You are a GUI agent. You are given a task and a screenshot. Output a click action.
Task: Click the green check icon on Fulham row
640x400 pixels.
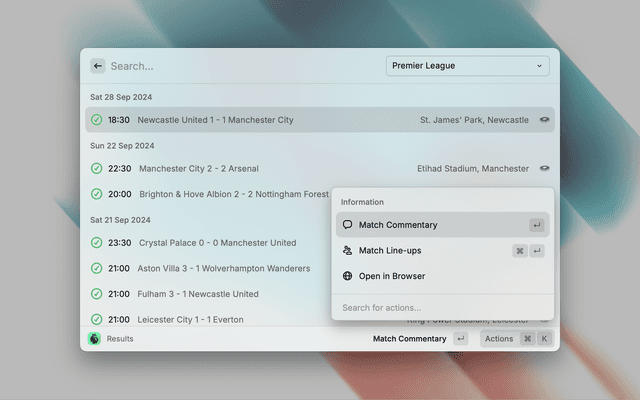pyautogui.click(x=96, y=294)
